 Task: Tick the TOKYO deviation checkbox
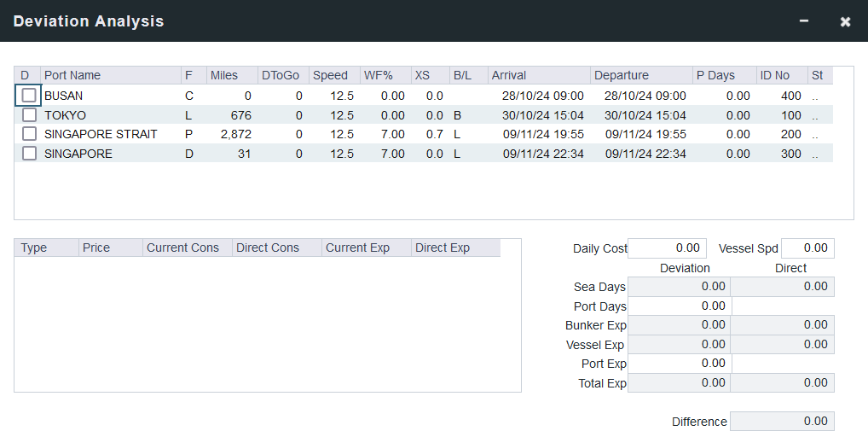pos(29,115)
